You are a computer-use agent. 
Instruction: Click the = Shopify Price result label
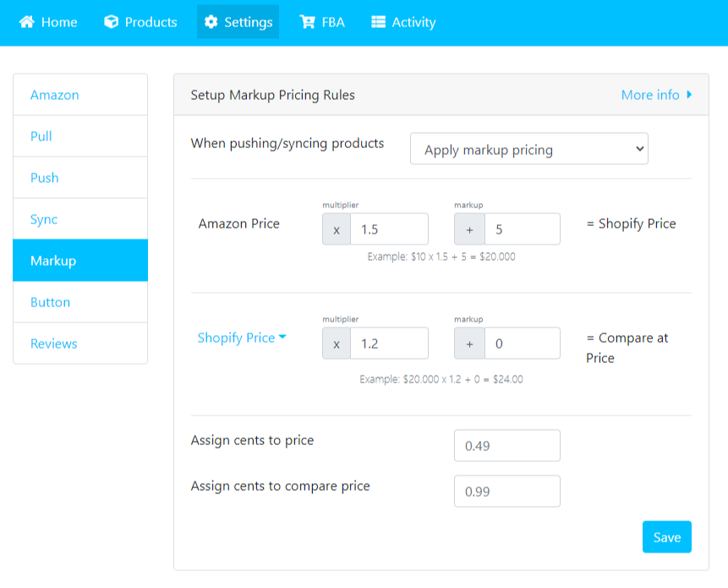[x=631, y=223]
